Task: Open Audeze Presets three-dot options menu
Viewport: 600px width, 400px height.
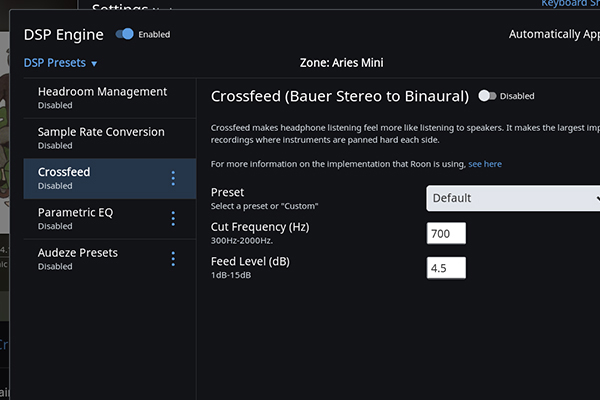Action: [173, 258]
